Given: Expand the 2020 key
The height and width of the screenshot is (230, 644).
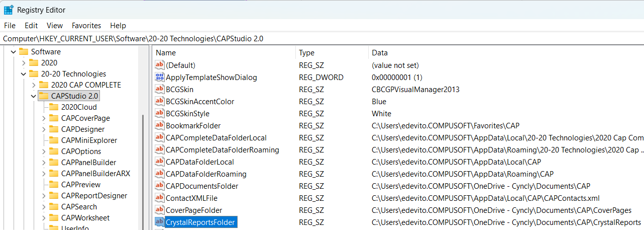Looking at the screenshot, I should (x=23, y=63).
